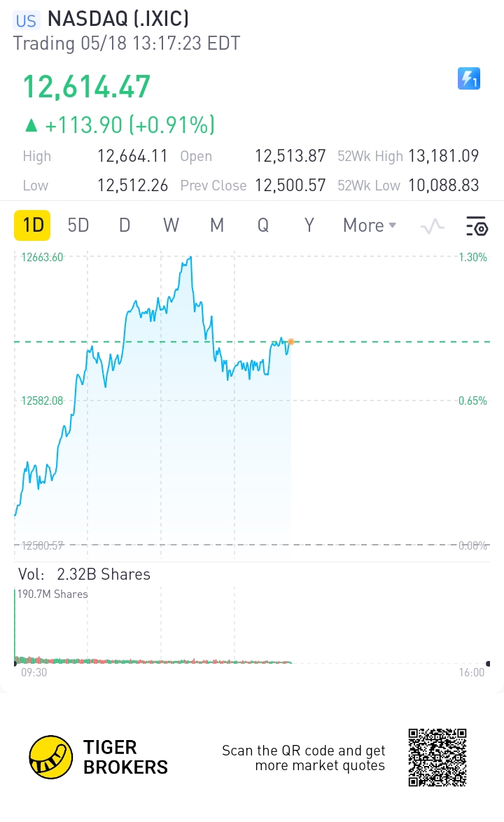The width and height of the screenshot is (504, 822).
Task: Tap the Tiger Brokers tiger logo
Action: pos(51,757)
